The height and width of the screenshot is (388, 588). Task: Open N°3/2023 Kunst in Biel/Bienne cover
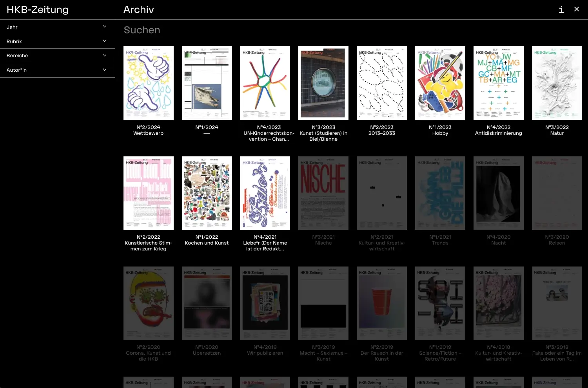pyautogui.click(x=323, y=83)
